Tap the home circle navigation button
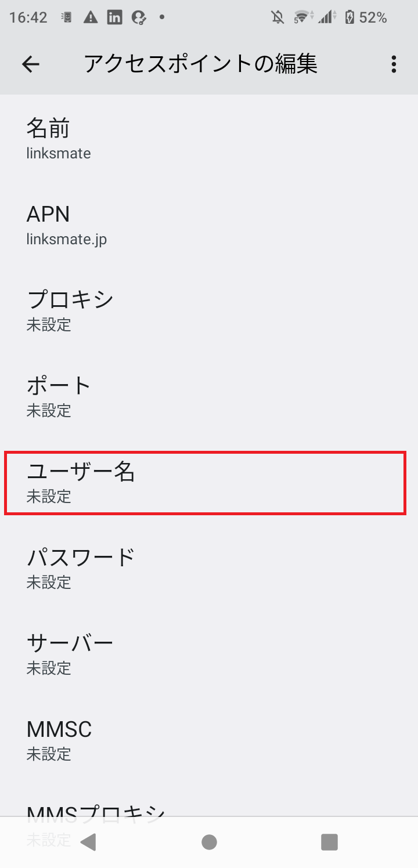Screen dimensions: 418x868 tap(209, 841)
